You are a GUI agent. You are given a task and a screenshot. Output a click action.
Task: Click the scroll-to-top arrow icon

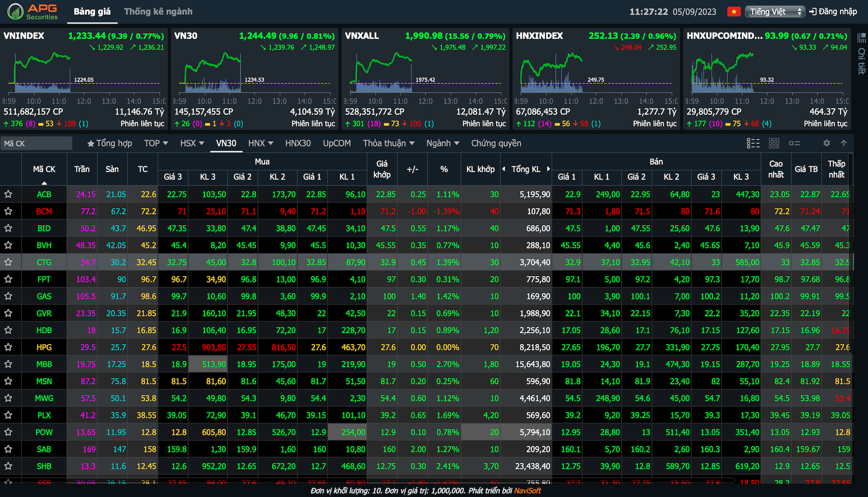(843, 143)
